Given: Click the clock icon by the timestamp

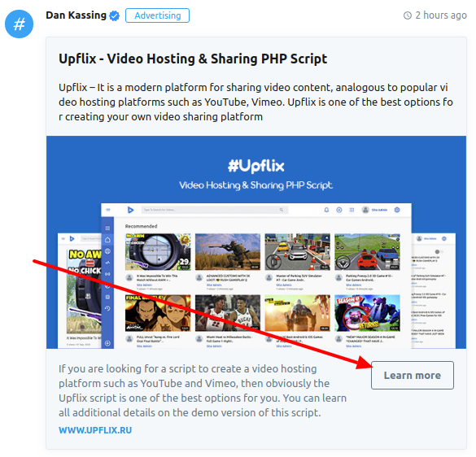Looking at the screenshot, I should (x=408, y=15).
